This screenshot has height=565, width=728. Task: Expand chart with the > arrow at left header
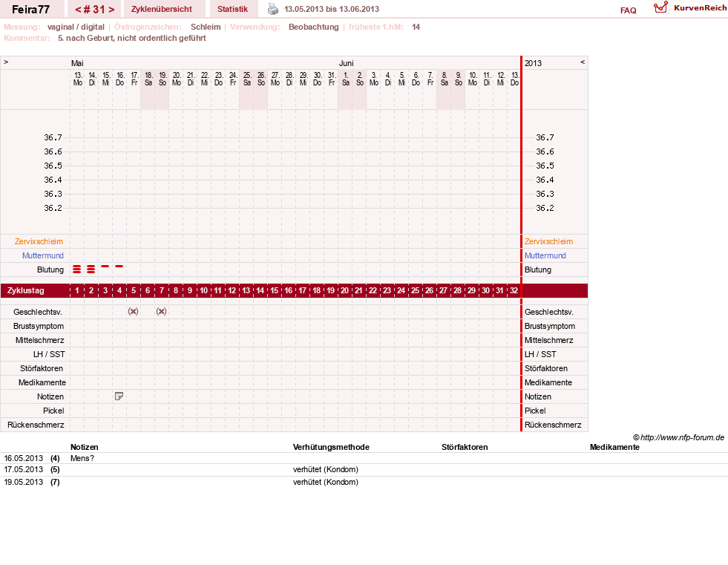point(6,62)
